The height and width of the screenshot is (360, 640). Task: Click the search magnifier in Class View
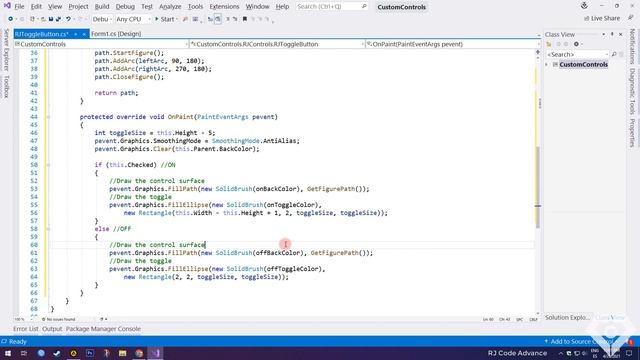[614, 54]
